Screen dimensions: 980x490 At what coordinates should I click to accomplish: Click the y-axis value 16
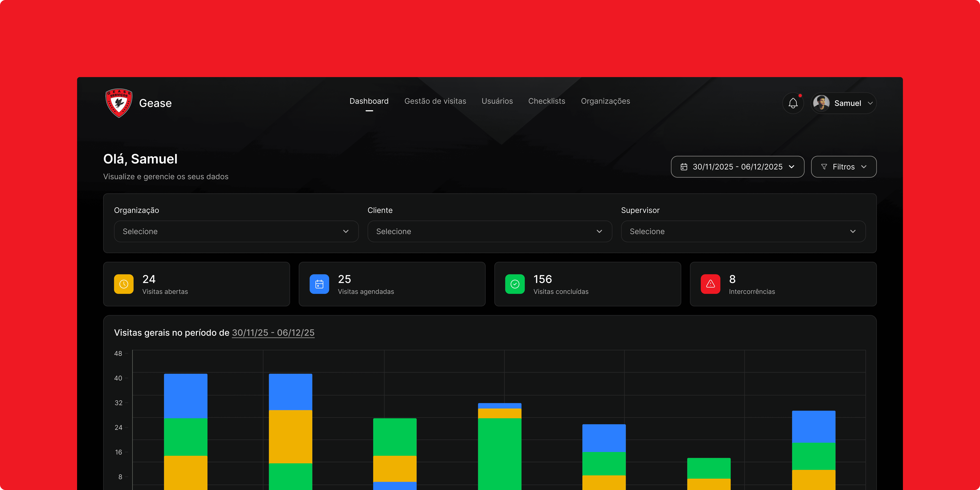[118, 452]
